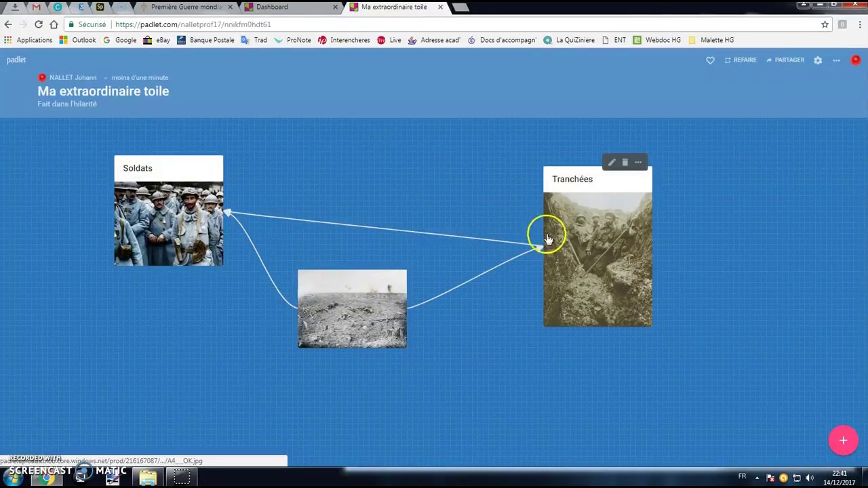Image resolution: width=868 pixels, height=488 pixels.
Task: Open the volume control in system tray
Action: pyautogui.click(x=810, y=478)
